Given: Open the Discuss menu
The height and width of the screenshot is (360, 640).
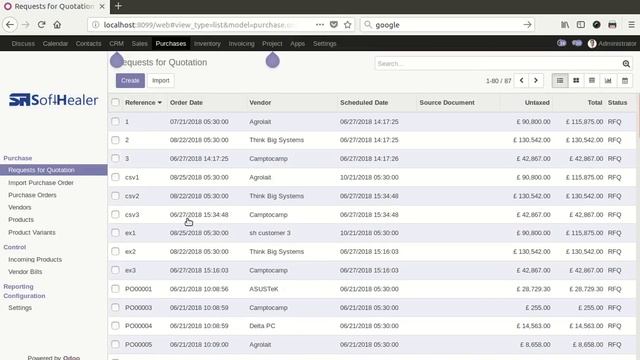Looking at the screenshot, I should [23, 43].
